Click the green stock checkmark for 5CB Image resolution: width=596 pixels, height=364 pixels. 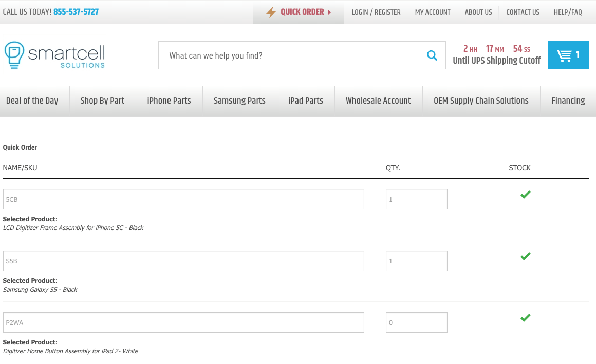pos(525,195)
